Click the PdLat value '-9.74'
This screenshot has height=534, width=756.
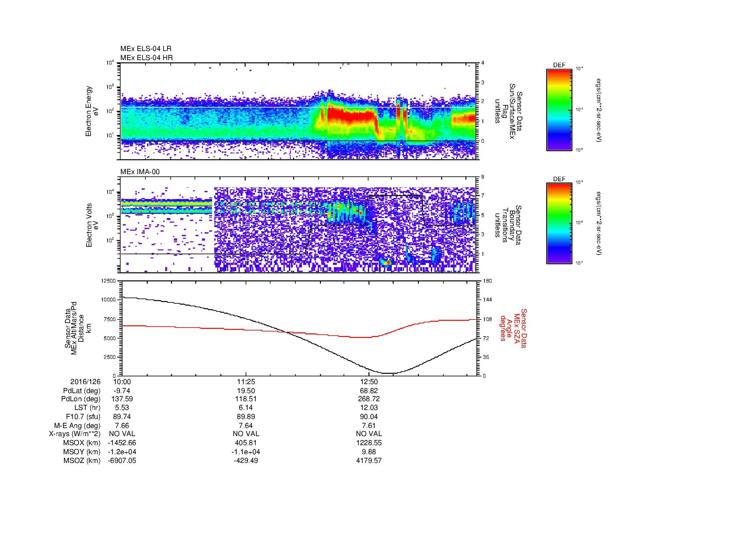coord(122,391)
